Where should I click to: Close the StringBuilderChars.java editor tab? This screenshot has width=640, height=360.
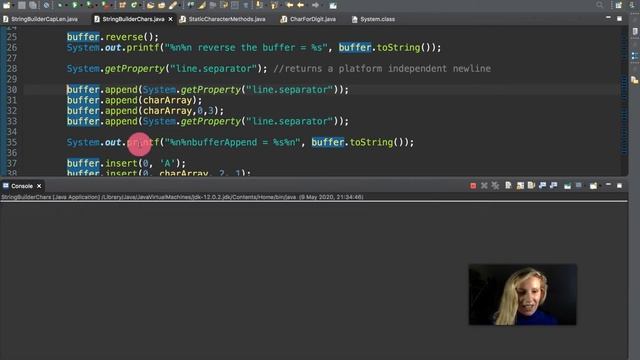(171, 19)
